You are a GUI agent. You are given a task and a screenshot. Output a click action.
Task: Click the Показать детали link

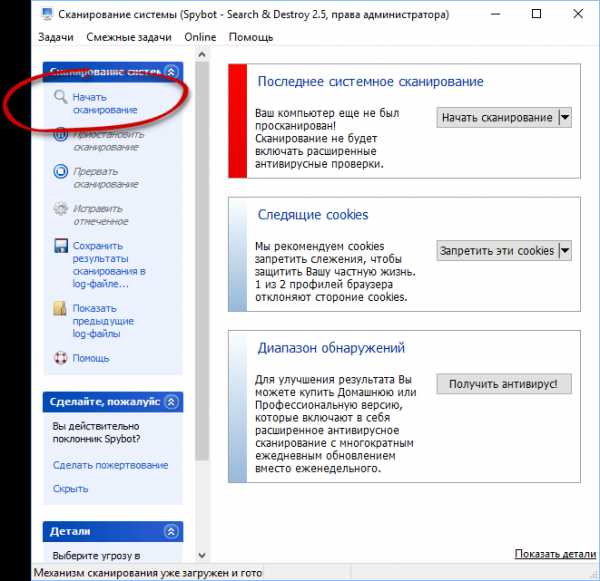(555, 553)
